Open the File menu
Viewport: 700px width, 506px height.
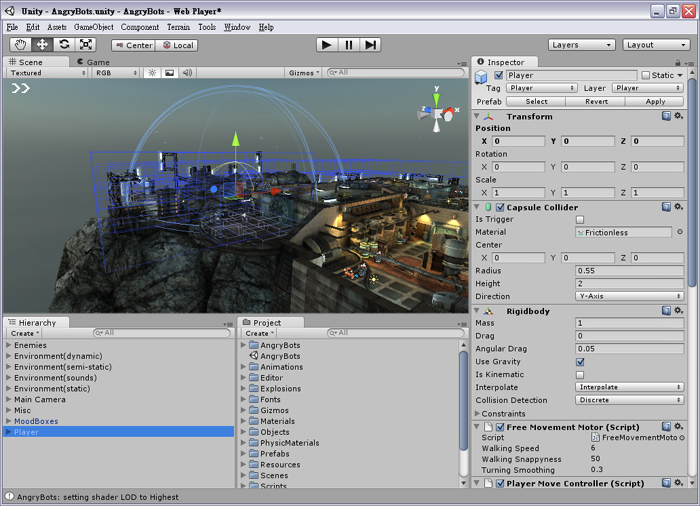click(12, 27)
